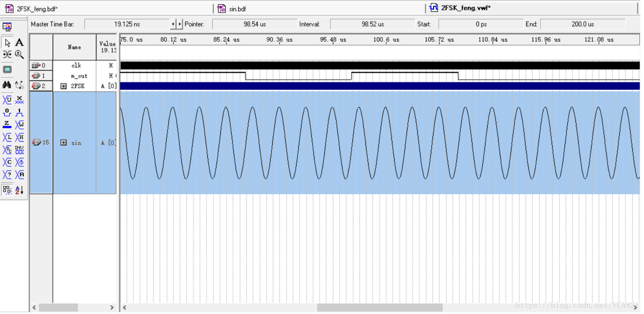Click the 2FSK blue waveform trace

click(x=380, y=86)
